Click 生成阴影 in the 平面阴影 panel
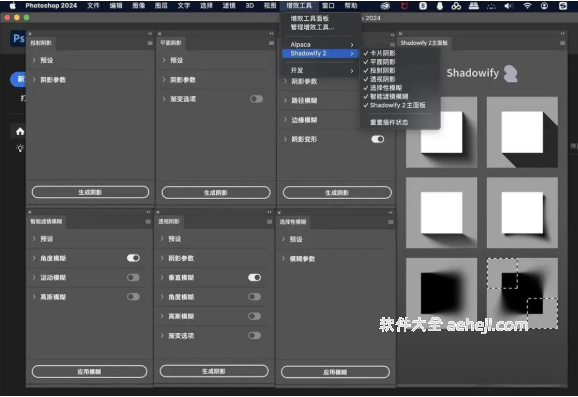 point(216,192)
